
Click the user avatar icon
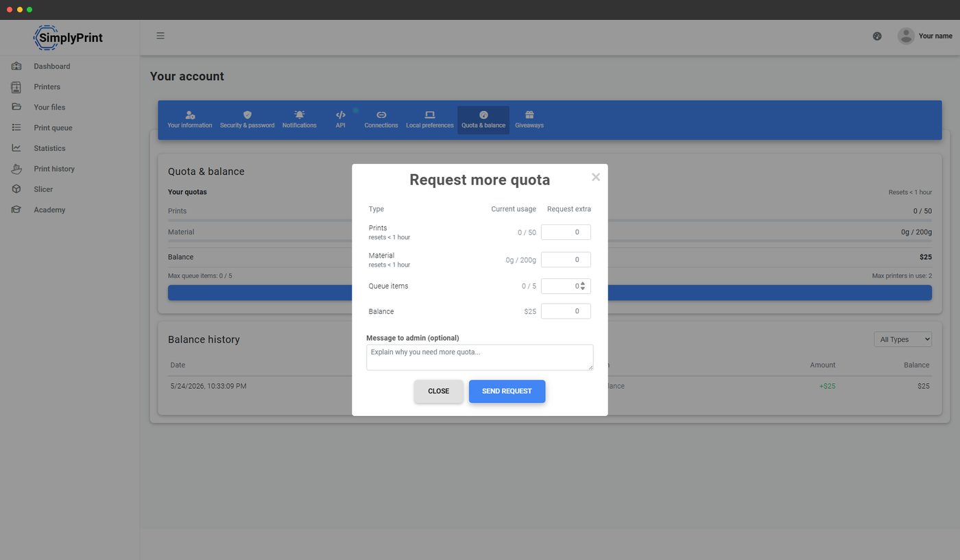pos(906,36)
